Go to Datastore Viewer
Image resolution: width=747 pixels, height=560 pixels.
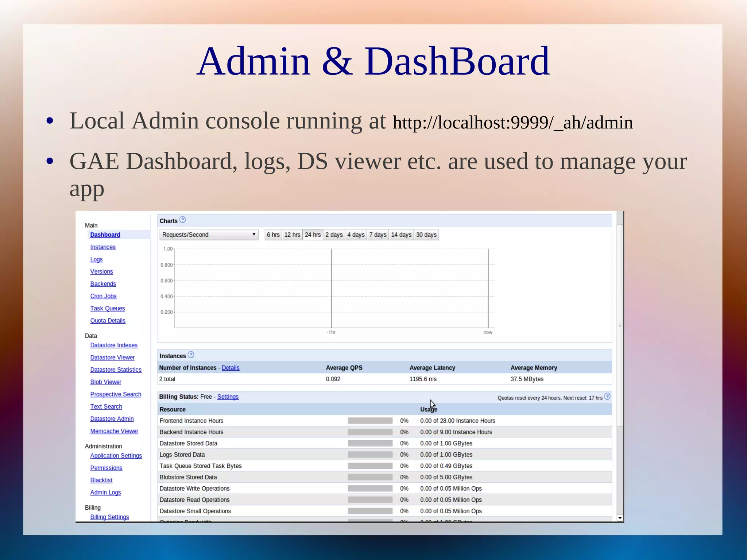pyautogui.click(x=112, y=358)
